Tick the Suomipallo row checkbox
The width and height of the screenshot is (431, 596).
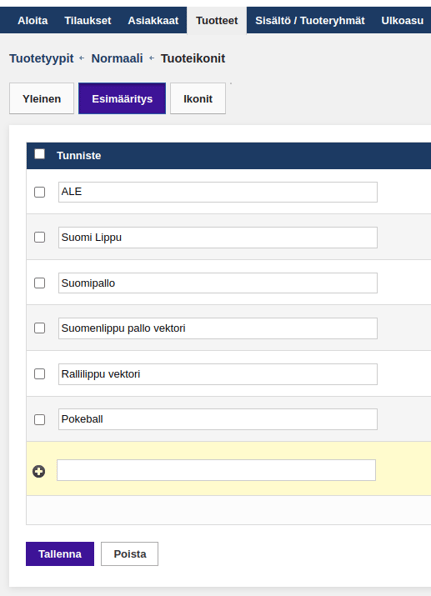point(40,283)
